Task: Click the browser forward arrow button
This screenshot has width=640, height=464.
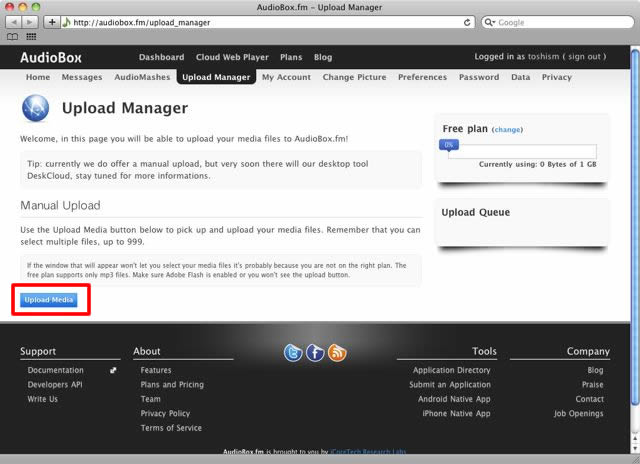Action: 29,22
